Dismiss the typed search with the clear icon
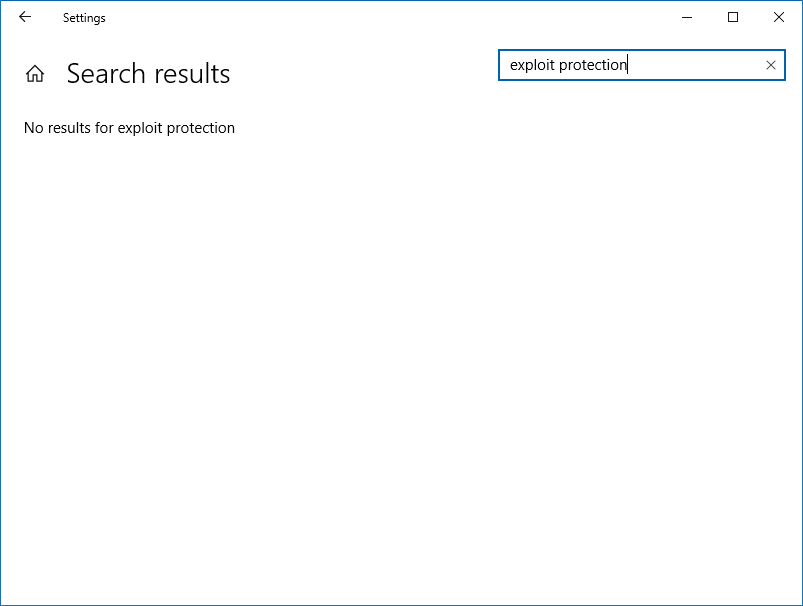The image size is (803, 606). [770, 64]
